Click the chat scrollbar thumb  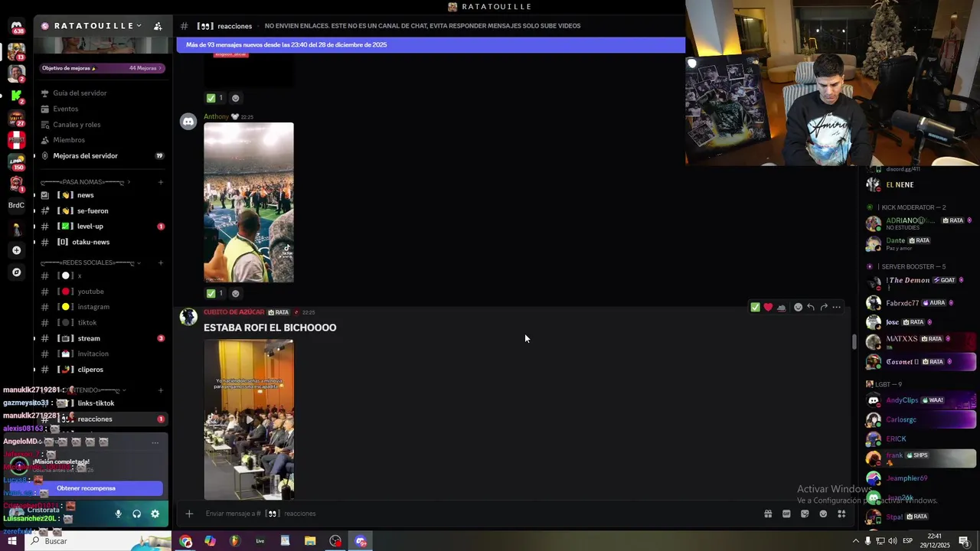[854, 342]
